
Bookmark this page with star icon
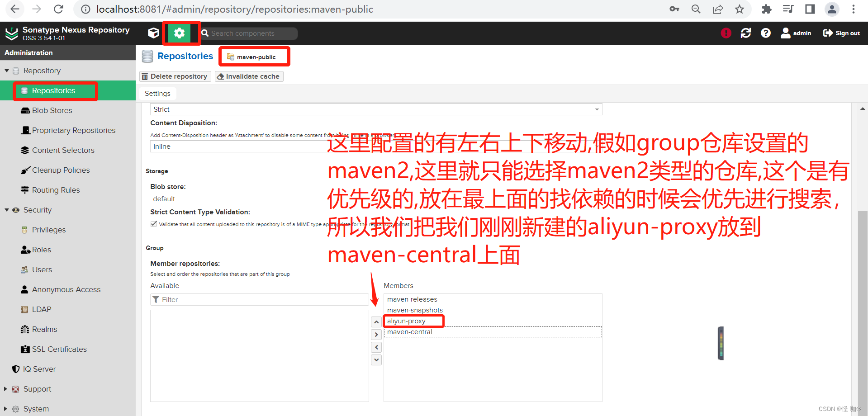click(740, 9)
